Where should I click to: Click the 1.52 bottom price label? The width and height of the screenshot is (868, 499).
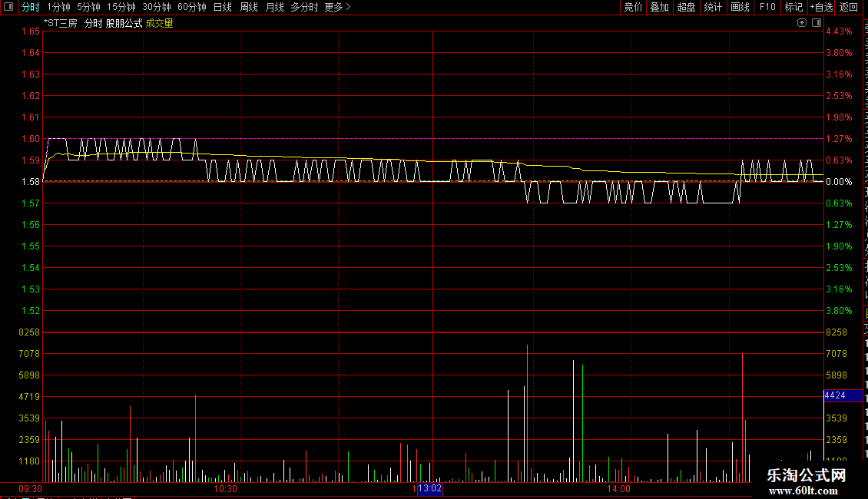coord(31,311)
